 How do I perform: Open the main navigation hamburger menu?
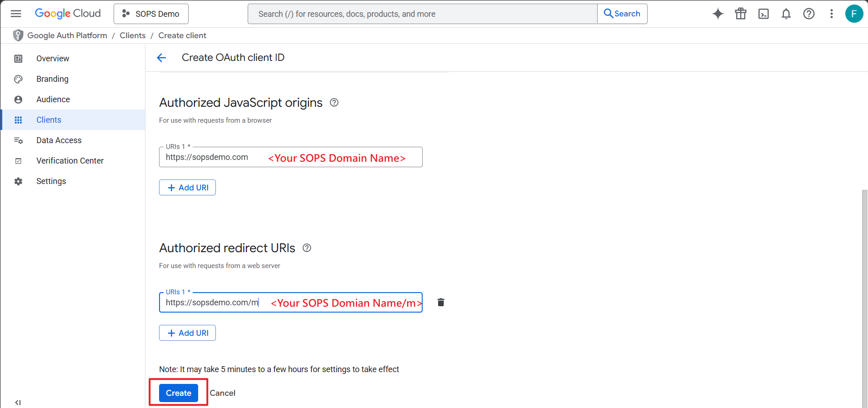(x=16, y=14)
